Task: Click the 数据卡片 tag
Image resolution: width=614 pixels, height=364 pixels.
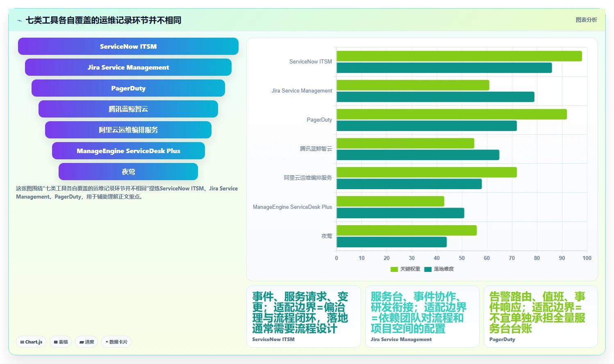Action: [x=116, y=342]
